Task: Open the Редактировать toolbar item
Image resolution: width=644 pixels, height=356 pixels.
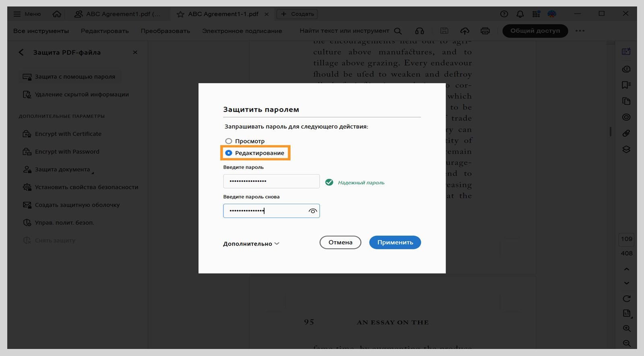Action: click(105, 31)
